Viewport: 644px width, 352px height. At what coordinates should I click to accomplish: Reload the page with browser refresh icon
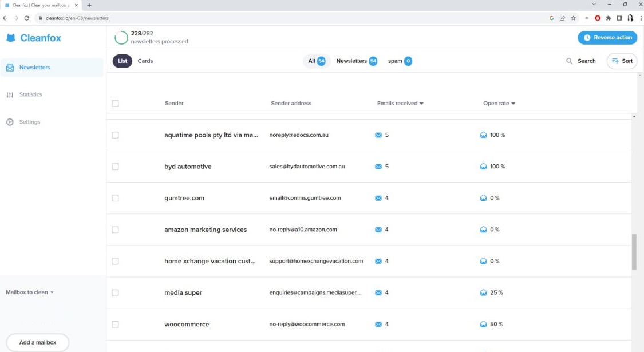point(27,18)
